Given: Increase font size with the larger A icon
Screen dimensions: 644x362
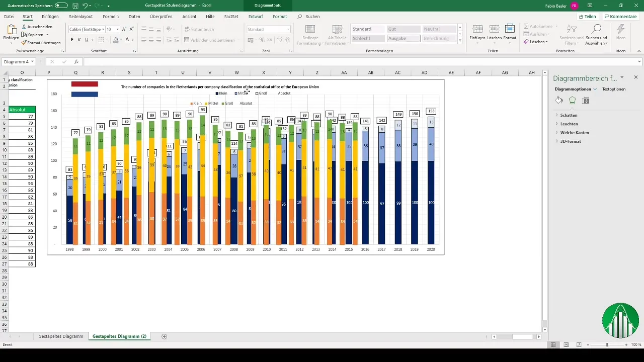Looking at the screenshot, I should tap(125, 29).
